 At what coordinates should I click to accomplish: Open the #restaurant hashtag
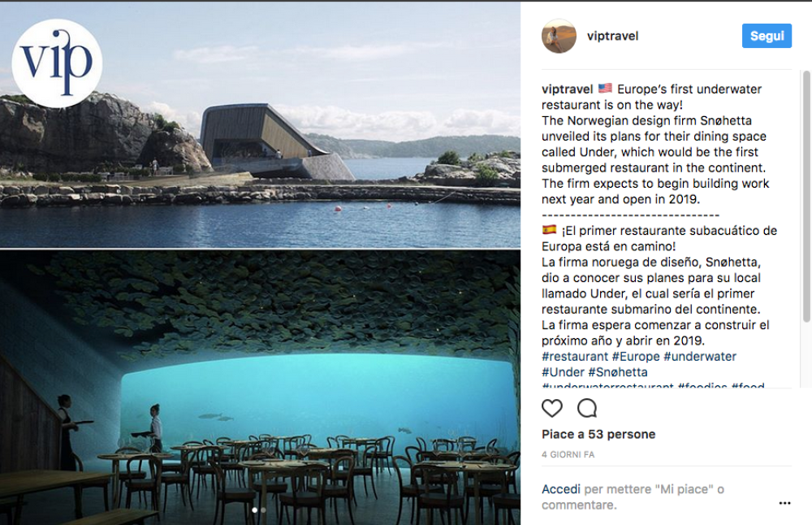pos(575,357)
